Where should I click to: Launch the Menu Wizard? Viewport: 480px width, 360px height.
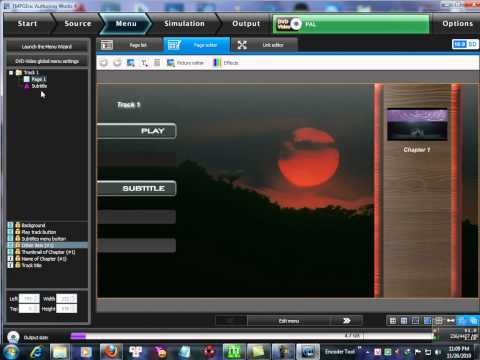(47, 46)
